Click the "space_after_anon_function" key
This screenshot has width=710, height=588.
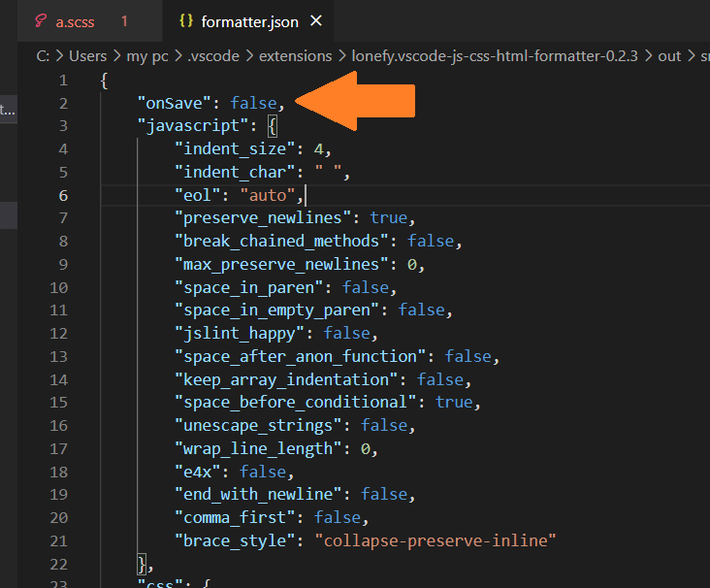[x=301, y=356]
